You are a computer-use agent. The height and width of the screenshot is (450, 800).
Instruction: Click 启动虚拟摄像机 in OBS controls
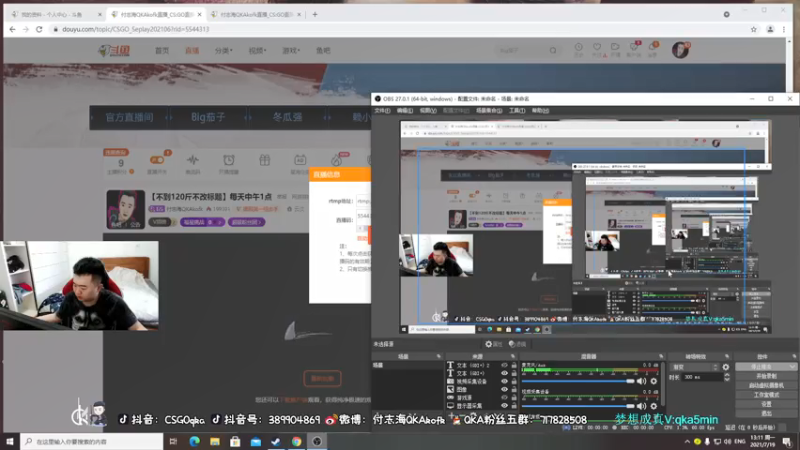(766, 385)
